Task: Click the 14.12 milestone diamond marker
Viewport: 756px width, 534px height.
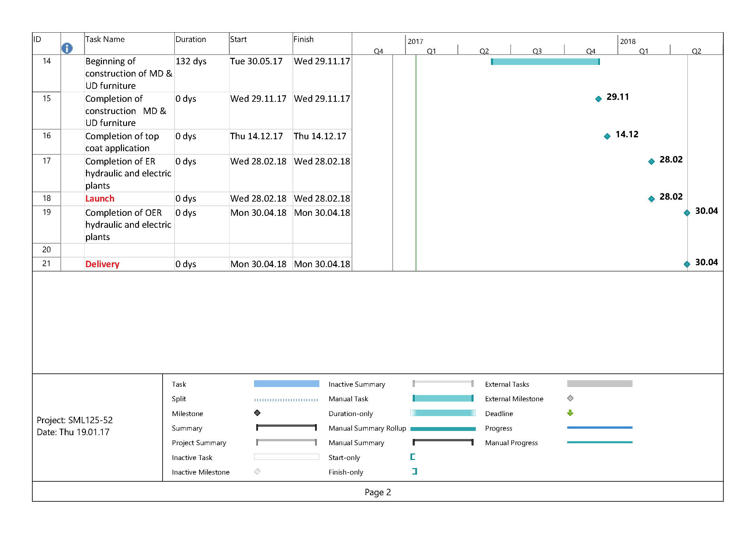Action: (x=607, y=137)
